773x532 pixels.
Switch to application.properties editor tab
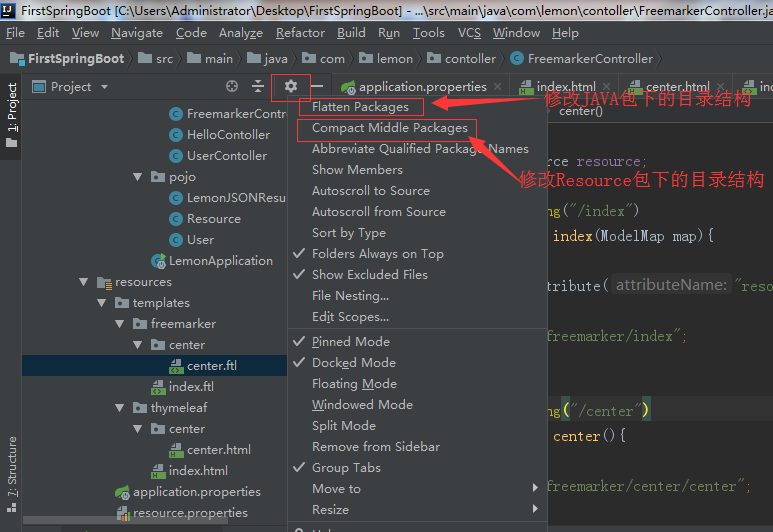[422, 87]
